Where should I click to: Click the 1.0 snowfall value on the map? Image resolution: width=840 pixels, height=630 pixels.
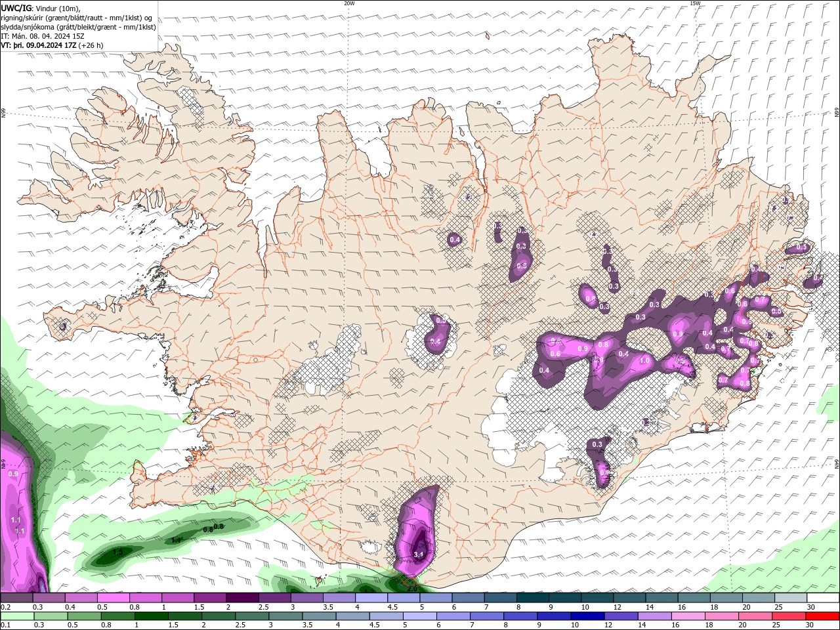click(x=644, y=361)
